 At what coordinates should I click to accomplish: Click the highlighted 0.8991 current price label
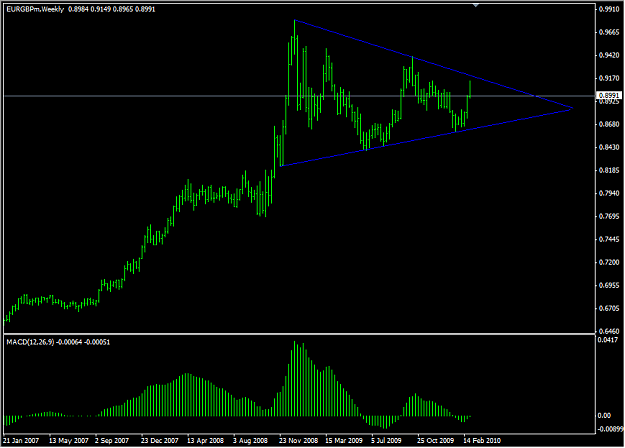pyautogui.click(x=609, y=95)
